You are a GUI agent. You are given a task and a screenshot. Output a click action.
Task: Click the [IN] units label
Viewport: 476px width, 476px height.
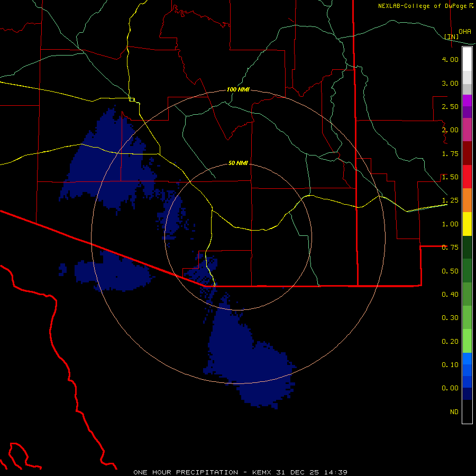pyautogui.click(x=452, y=36)
